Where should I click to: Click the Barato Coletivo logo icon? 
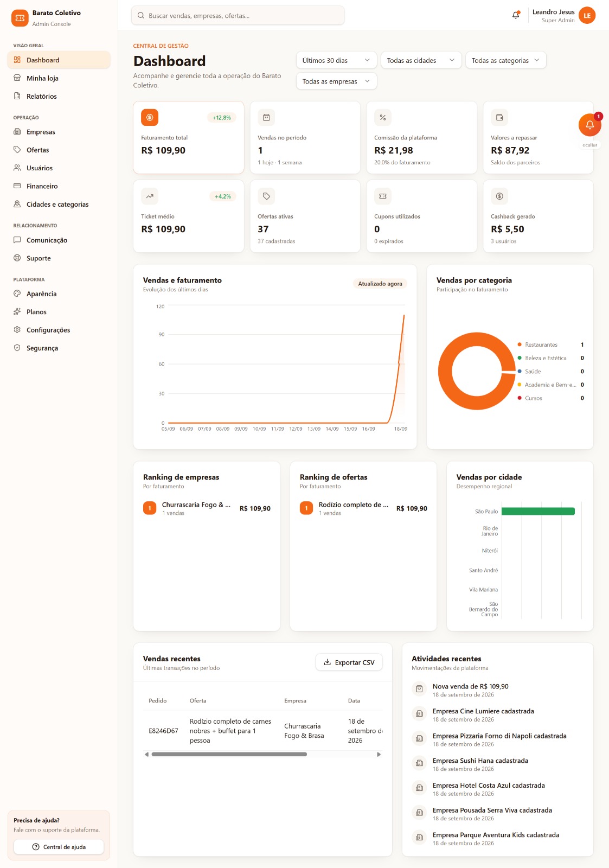click(20, 18)
